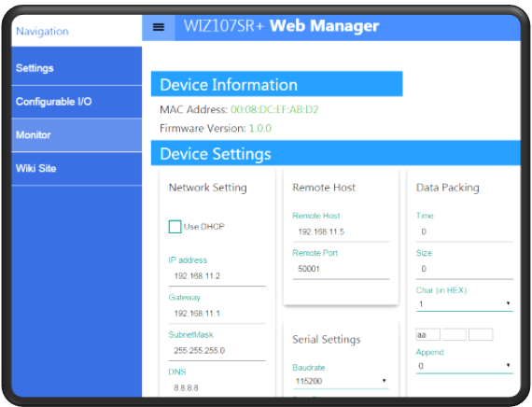Screen dimensions: 532x407
Task: Edit the Data Packing Time field
Action: pyautogui.click(x=465, y=232)
